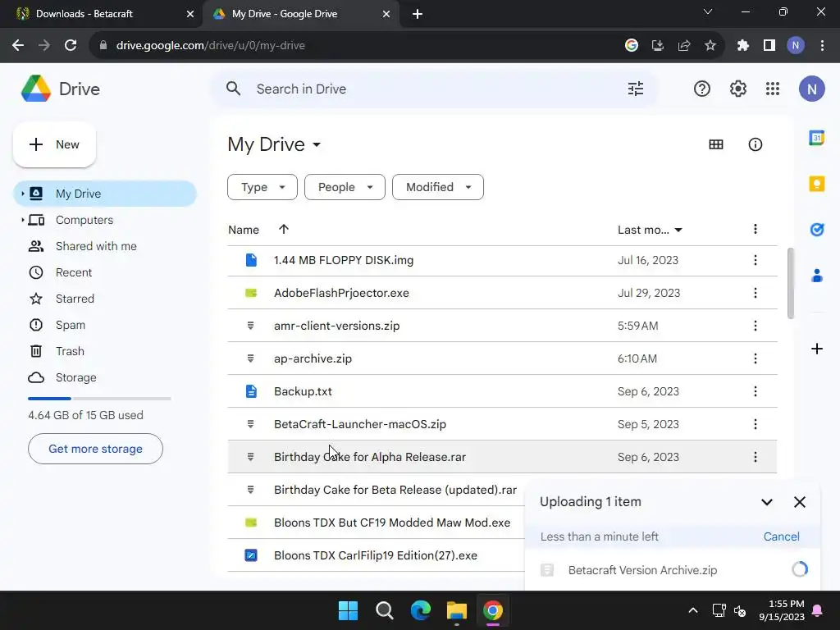Open Drive settings gear
The height and width of the screenshot is (630, 840).
(737, 89)
